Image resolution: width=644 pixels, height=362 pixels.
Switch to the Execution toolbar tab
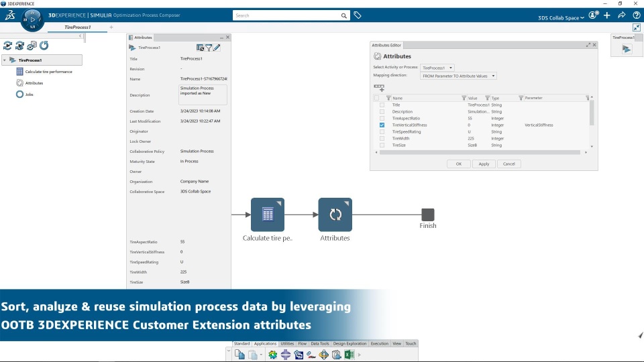[380, 343]
